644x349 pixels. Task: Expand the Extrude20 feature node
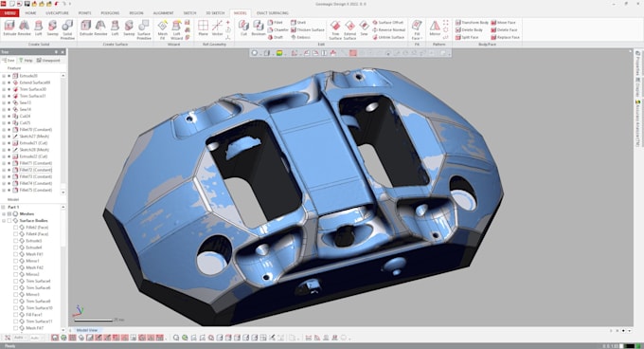[x=4, y=76]
